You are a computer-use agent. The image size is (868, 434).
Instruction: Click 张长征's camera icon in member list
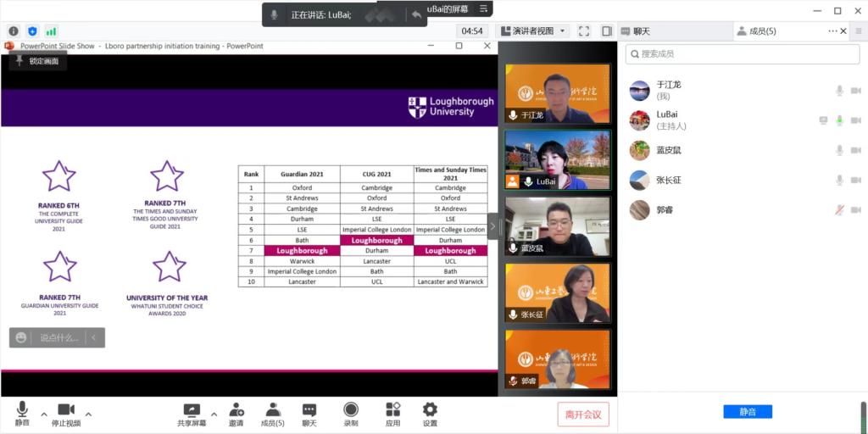pyautogui.click(x=856, y=180)
